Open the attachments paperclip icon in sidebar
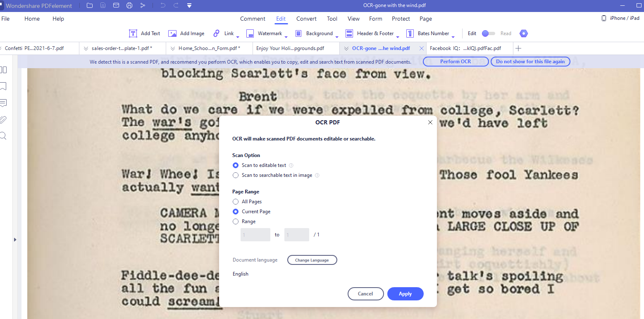The width and height of the screenshot is (644, 319). coord(3,119)
